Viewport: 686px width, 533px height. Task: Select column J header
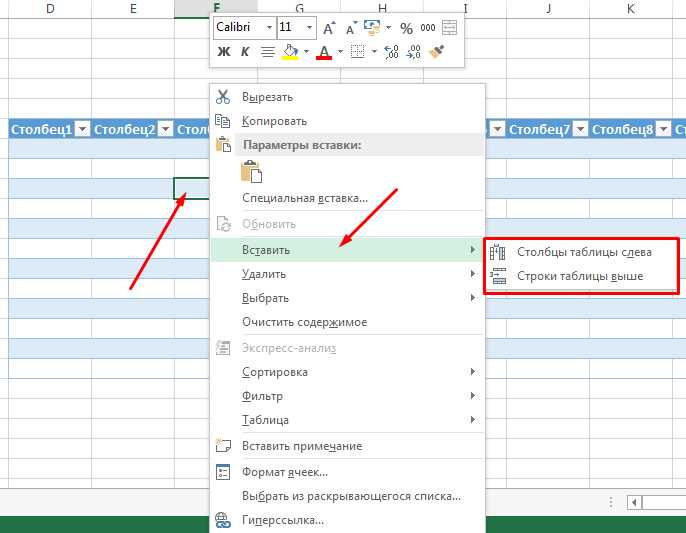(548, 9)
